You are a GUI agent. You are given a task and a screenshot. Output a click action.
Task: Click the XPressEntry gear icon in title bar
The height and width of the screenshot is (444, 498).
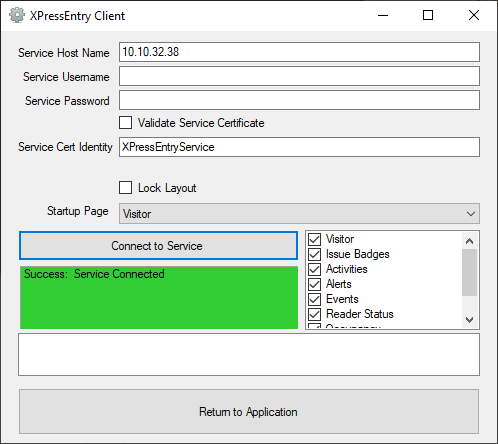17,15
